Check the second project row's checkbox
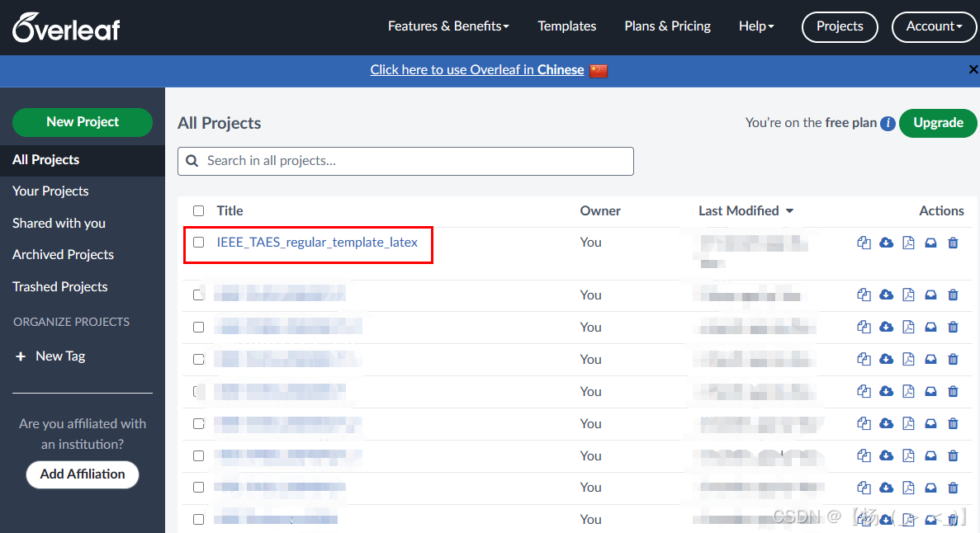Image resolution: width=980 pixels, height=533 pixels. (199, 295)
